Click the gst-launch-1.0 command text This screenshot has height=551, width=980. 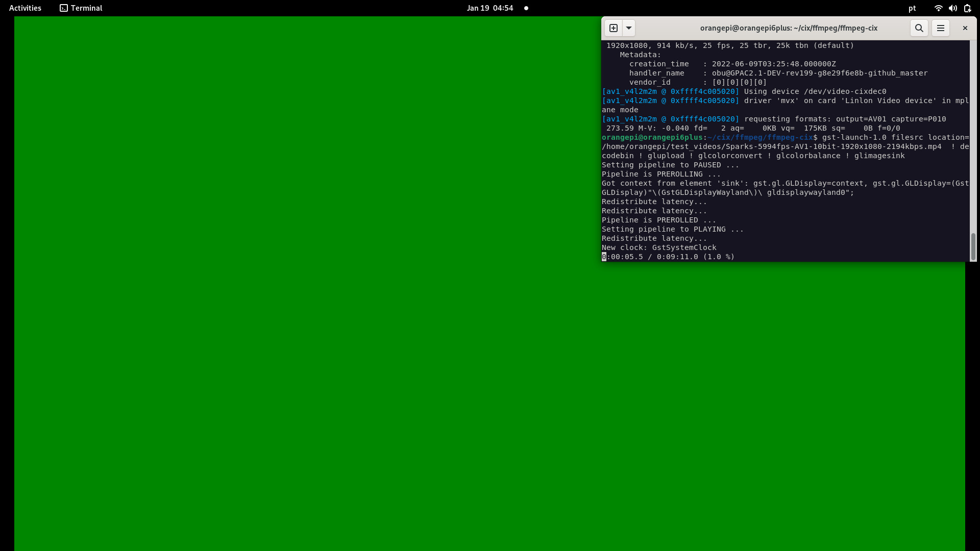tap(853, 137)
